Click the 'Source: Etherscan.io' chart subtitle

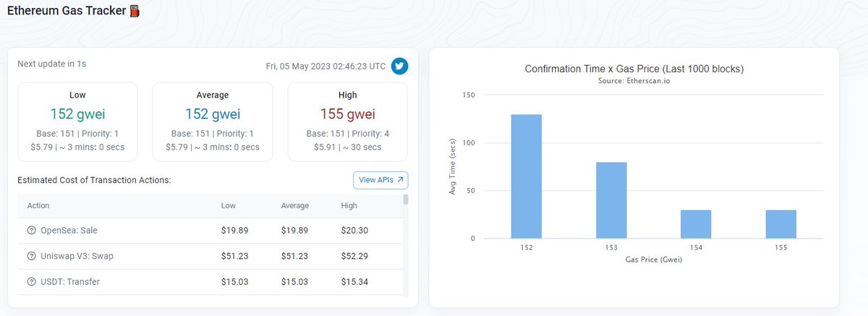(x=634, y=82)
